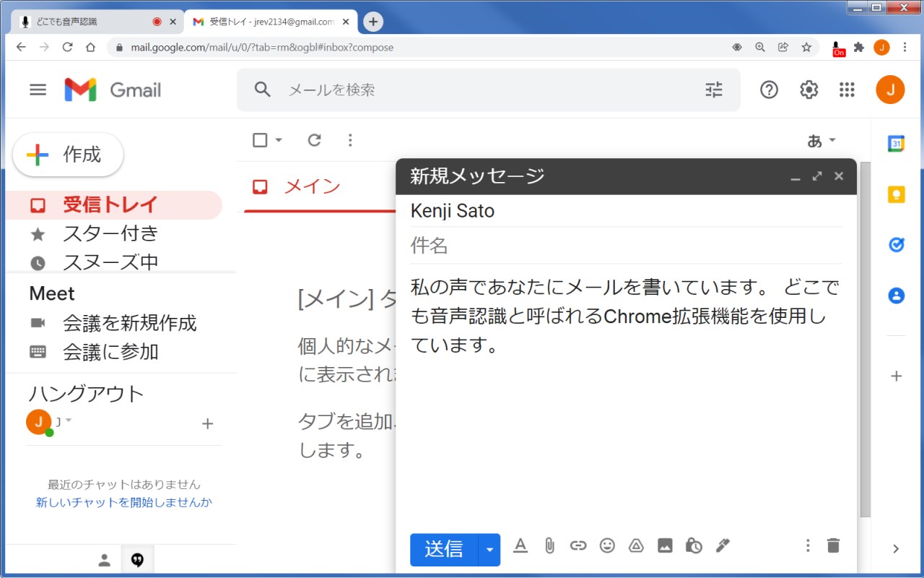Click the Gmail logo
This screenshot has height=578, width=924.
click(x=113, y=90)
